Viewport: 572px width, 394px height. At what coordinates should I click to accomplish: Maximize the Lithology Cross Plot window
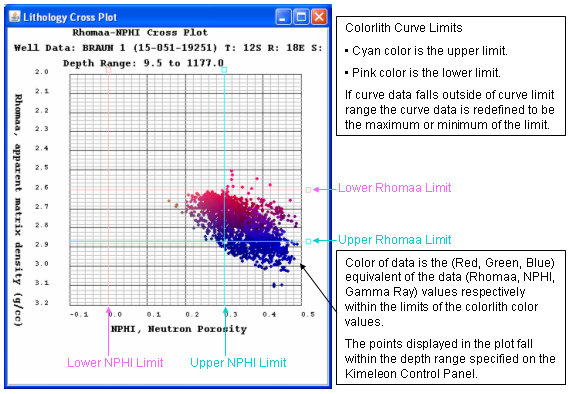tap(301, 17)
